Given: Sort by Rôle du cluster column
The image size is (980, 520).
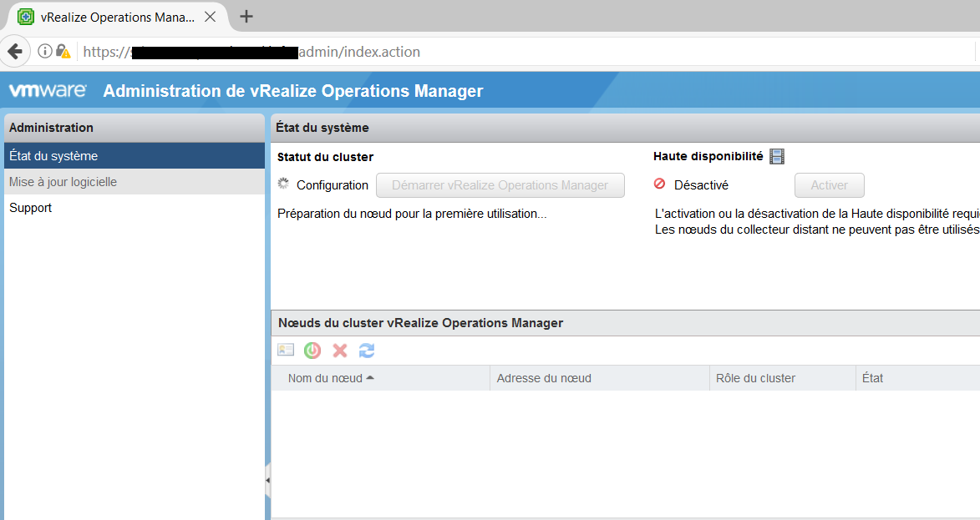Looking at the screenshot, I should point(783,378).
